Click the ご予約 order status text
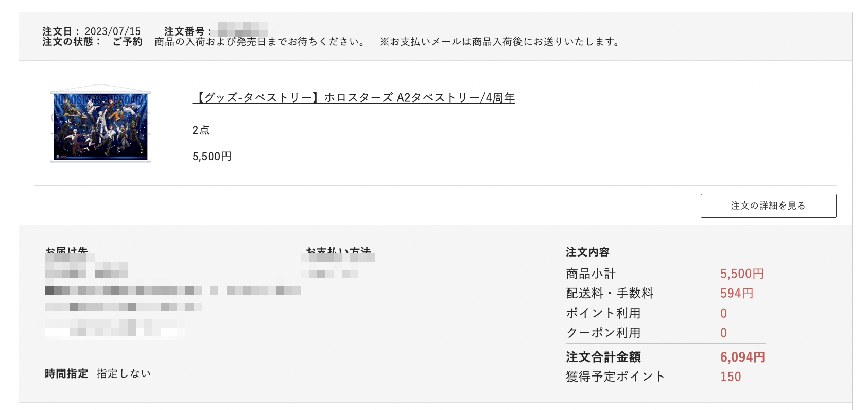This screenshot has width=868, height=410. click(x=127, y=42)
